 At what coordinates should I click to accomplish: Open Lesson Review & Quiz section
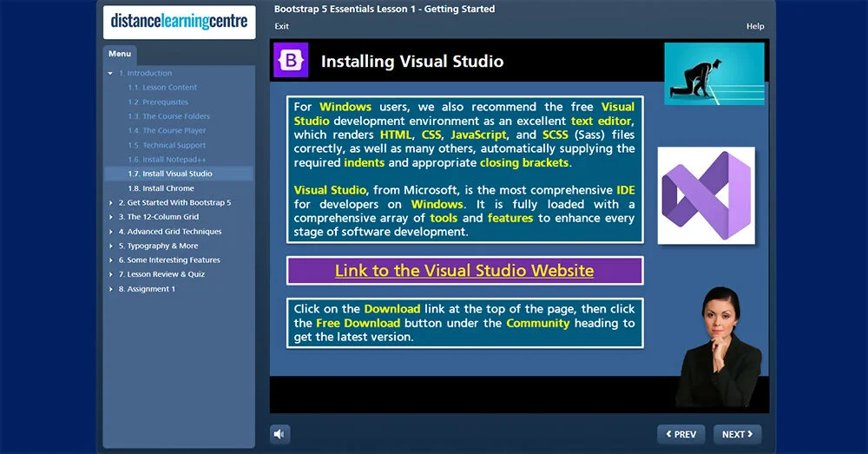(x=166, y=274)
